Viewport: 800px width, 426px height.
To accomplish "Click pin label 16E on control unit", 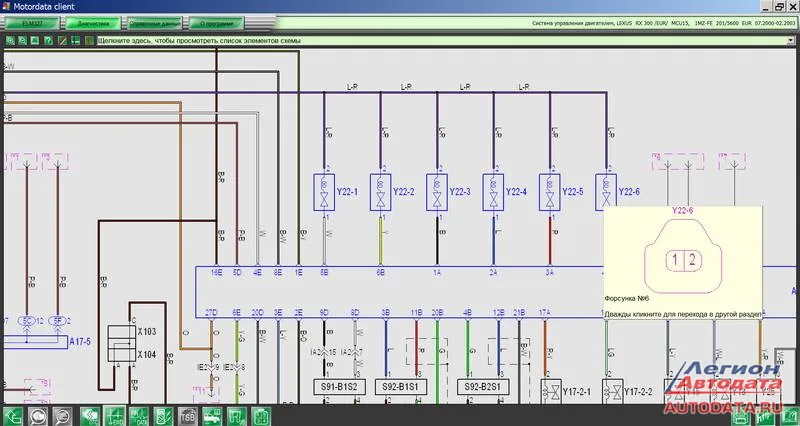I will 217,273.
